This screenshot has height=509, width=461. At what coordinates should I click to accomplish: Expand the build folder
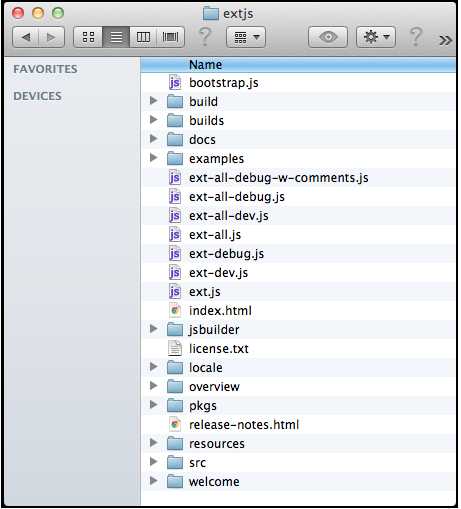click(x=153, y=100)
